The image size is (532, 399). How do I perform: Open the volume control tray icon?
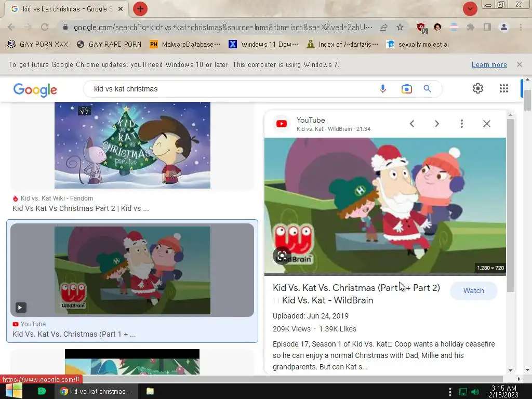(x=475, y=392)
